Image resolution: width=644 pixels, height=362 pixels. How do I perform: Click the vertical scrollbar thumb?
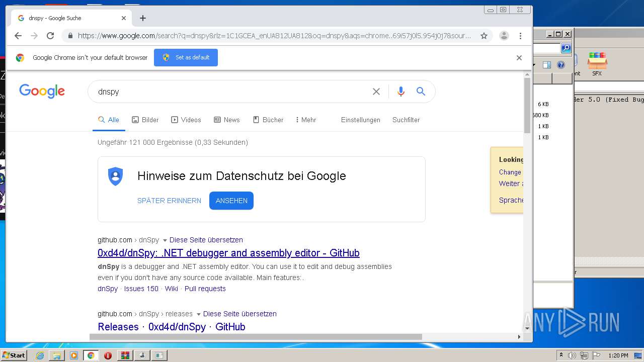(527, 106)
